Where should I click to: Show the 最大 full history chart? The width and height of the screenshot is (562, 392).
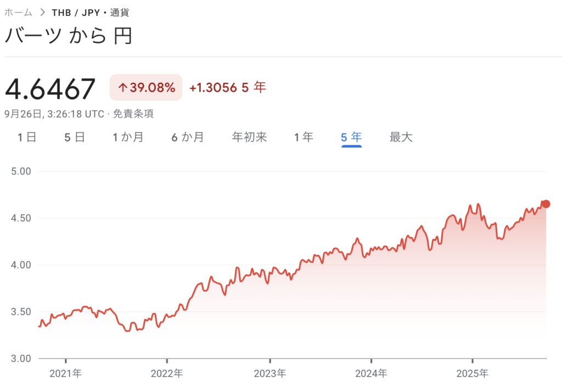400,138
